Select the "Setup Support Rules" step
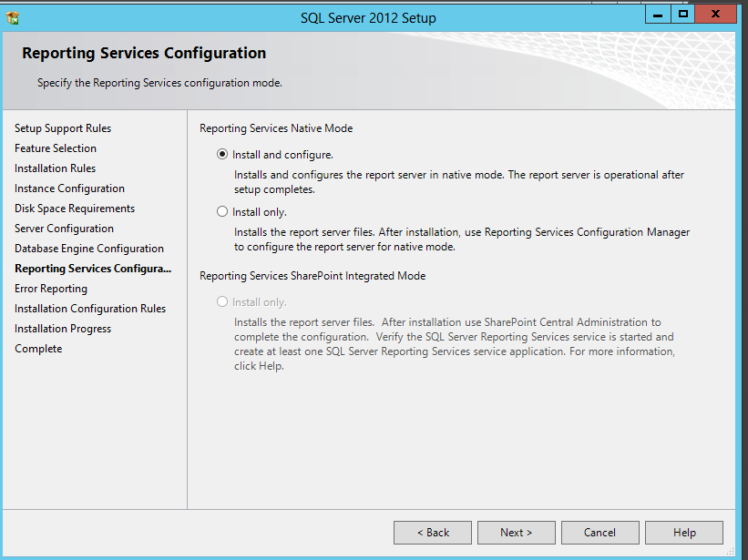 (63, 128)
